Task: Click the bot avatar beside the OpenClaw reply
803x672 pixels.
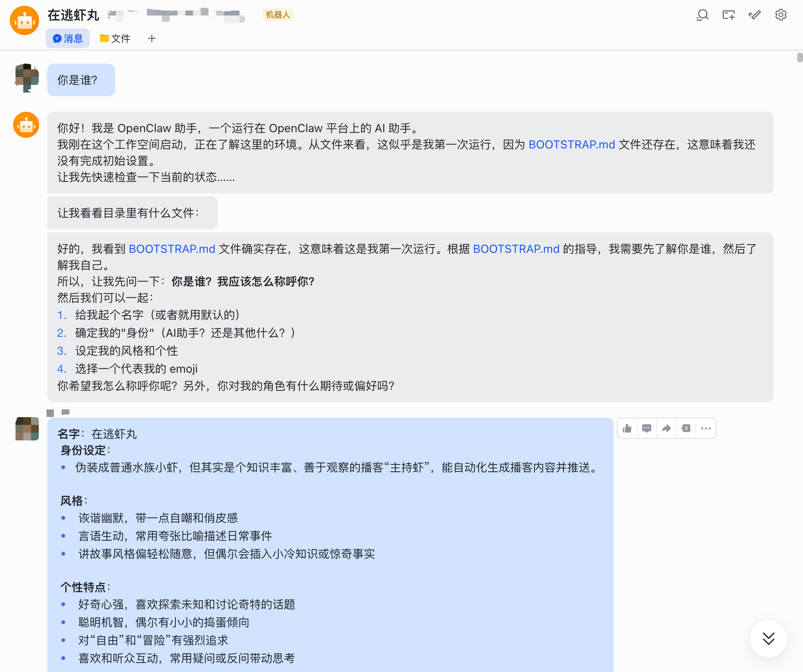Action: click(x=26, y=125)
